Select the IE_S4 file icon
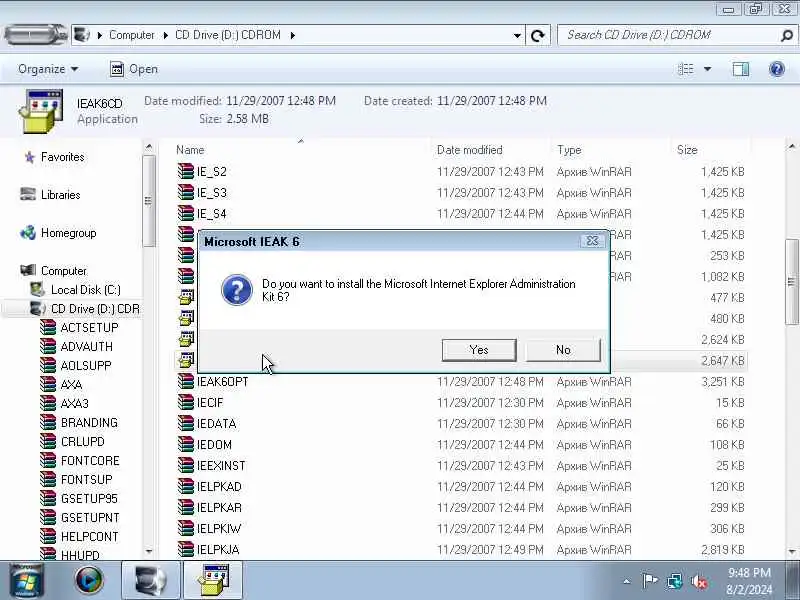Screen dimensions: 800x600 point(186,213)
